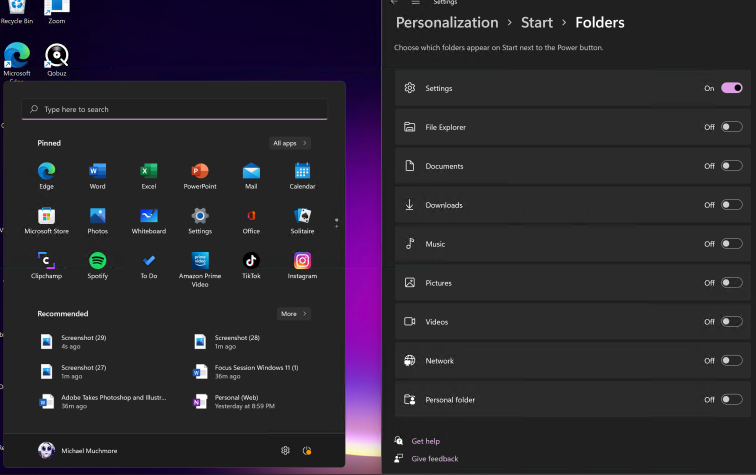The width and height of the screenshot is (756, 475).
Task: Open Clipchamp video editor icon
Action: 46,261
